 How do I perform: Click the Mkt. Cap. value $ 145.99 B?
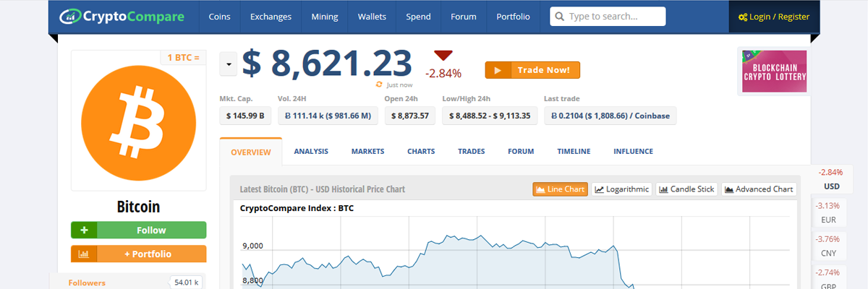[x=244, y=116]
